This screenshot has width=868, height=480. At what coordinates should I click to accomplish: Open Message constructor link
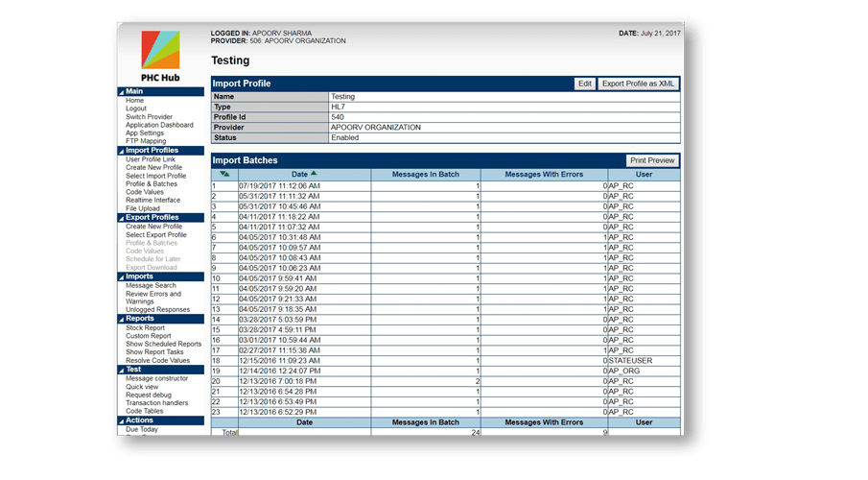[x=156, y=378]
